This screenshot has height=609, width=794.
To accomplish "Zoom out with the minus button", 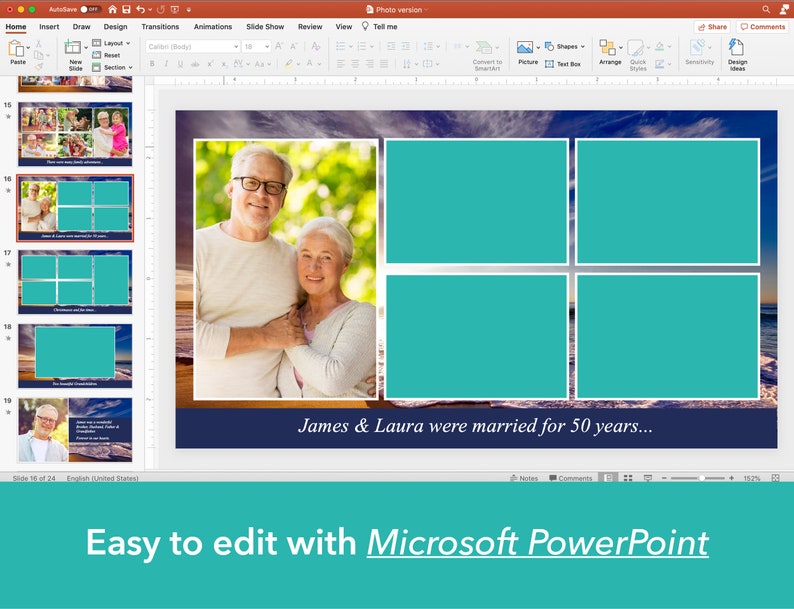I will tap(664, 478).
